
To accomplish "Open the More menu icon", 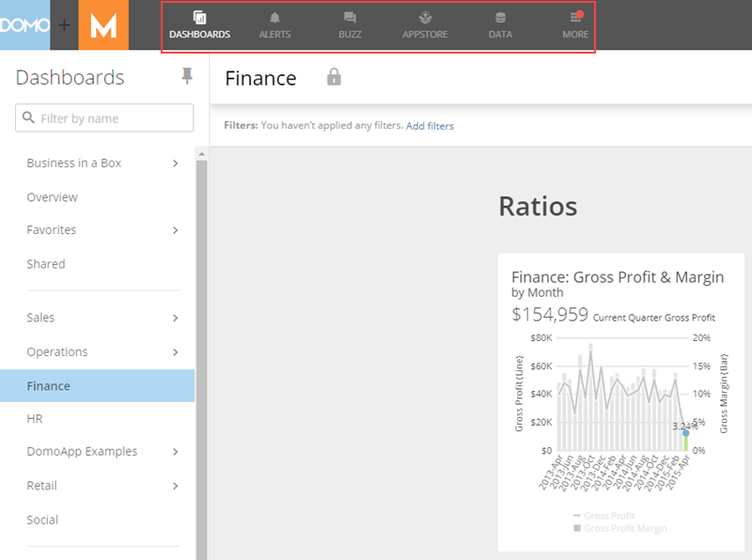I will (575, 18).
